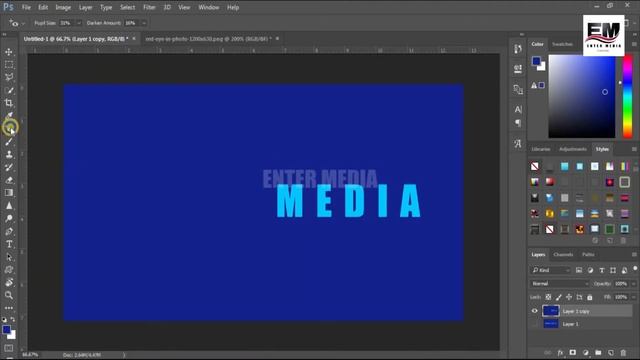Close the Untitled-1 document tab
The height and width of the screenshot is (360, 640).
[134, 39]
